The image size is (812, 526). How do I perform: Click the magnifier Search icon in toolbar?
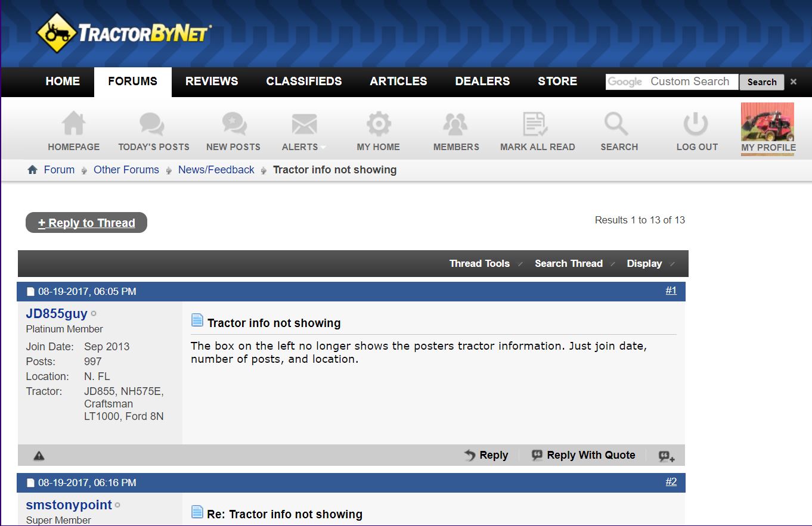click(616, 125)
